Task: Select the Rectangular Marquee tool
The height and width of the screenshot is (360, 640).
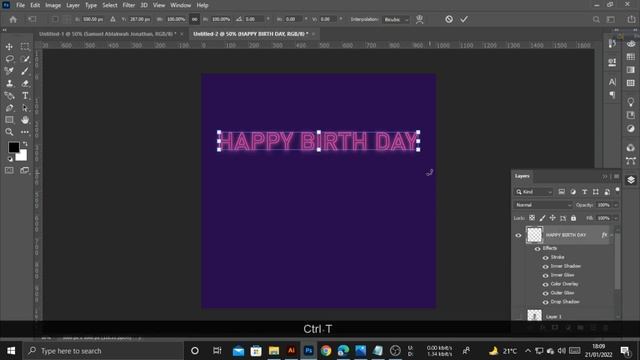Action: pyautogui.click(x=25, y=47)
